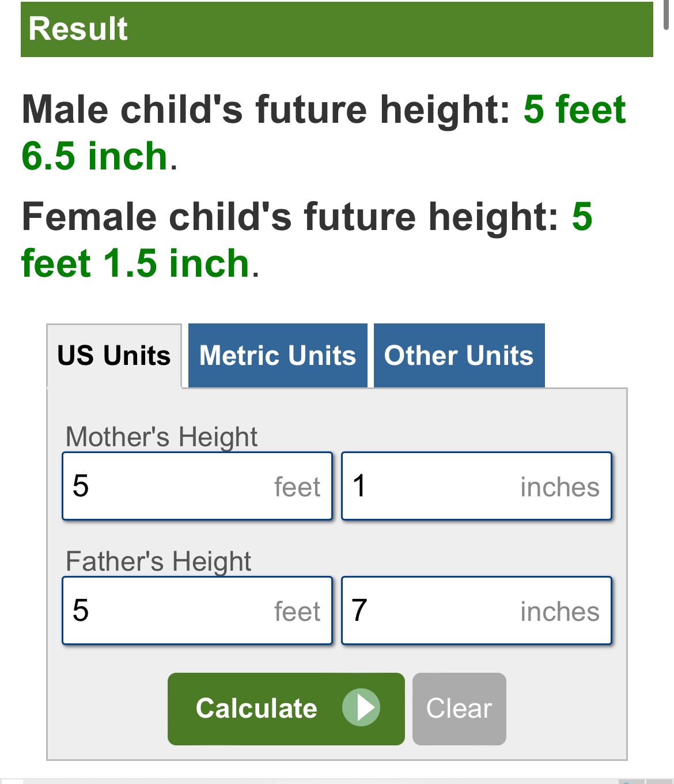Viewport: 674px width, 784px height.
Task: Click the green feet 1.5 inch value
Action: point(135,263)
